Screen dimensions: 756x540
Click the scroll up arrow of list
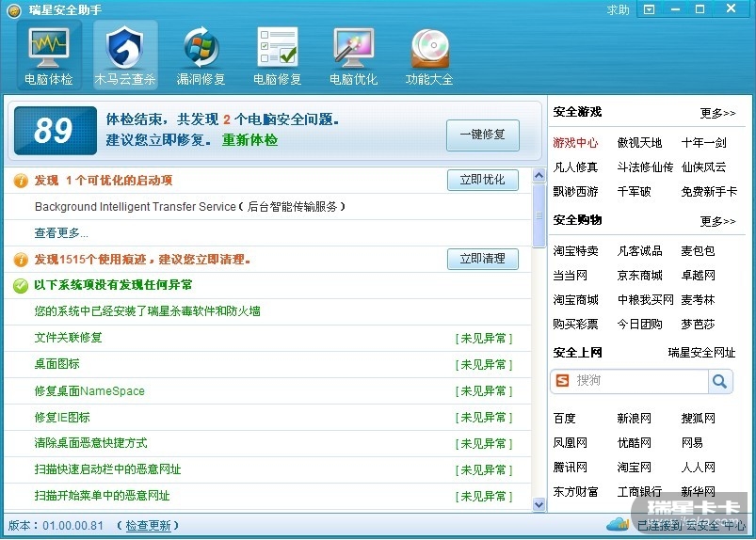[539, 175]
